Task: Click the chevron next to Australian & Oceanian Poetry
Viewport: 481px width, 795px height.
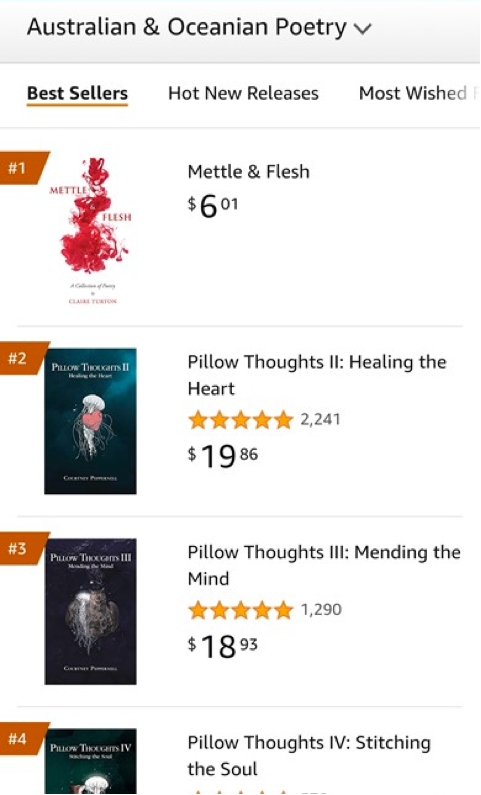Action: tap(363, 29)
